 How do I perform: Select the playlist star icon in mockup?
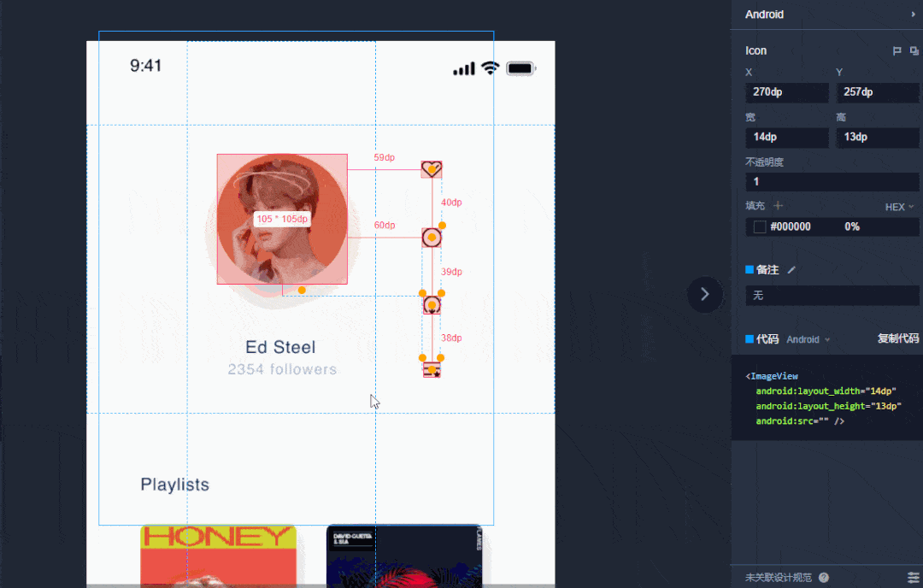[432, 369]
